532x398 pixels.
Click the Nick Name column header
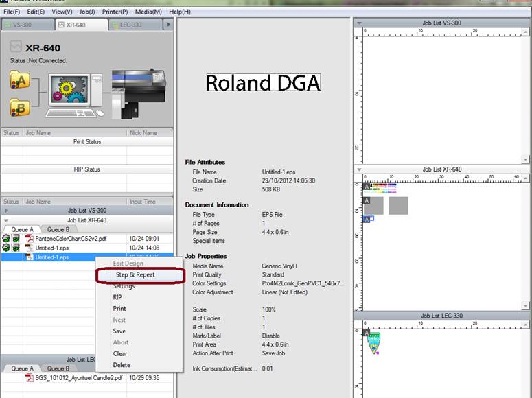[150, 133]
